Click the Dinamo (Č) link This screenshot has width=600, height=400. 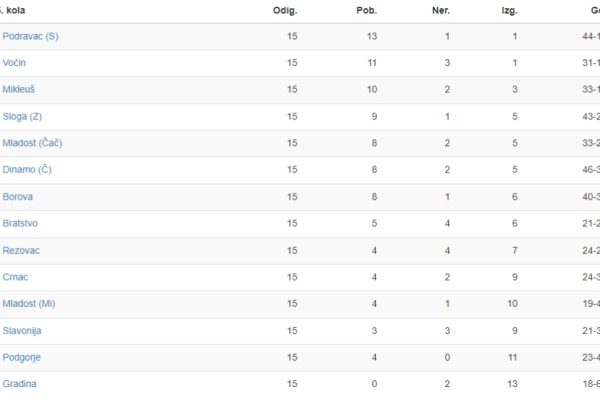click(x=27, y=169)
